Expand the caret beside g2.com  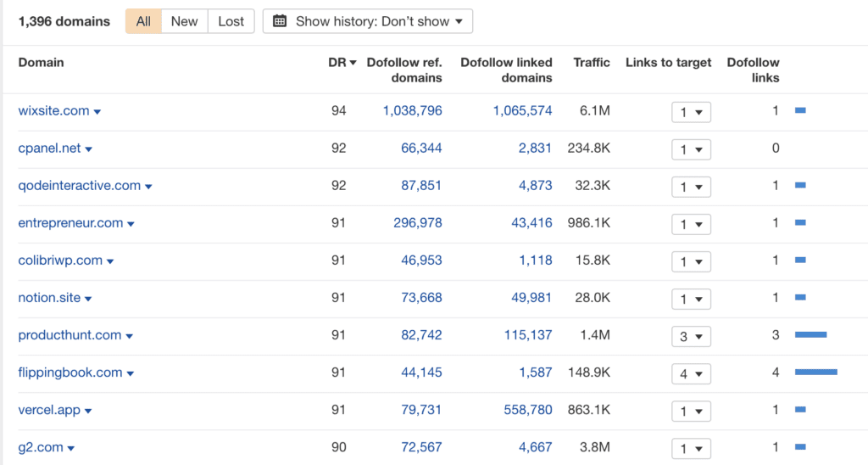tap(71, 448)
